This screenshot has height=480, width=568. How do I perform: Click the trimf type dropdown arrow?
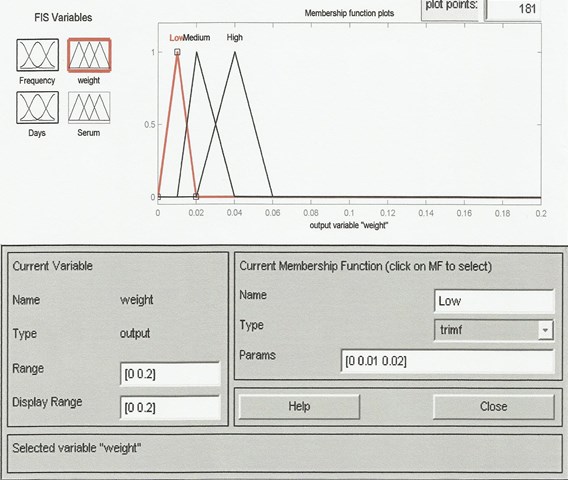[546, 330]
